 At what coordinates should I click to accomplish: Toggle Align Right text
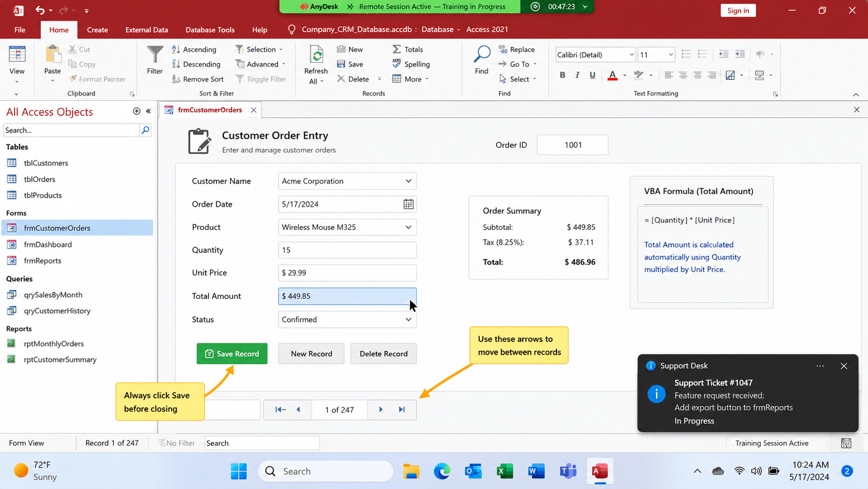coord(698,75)
